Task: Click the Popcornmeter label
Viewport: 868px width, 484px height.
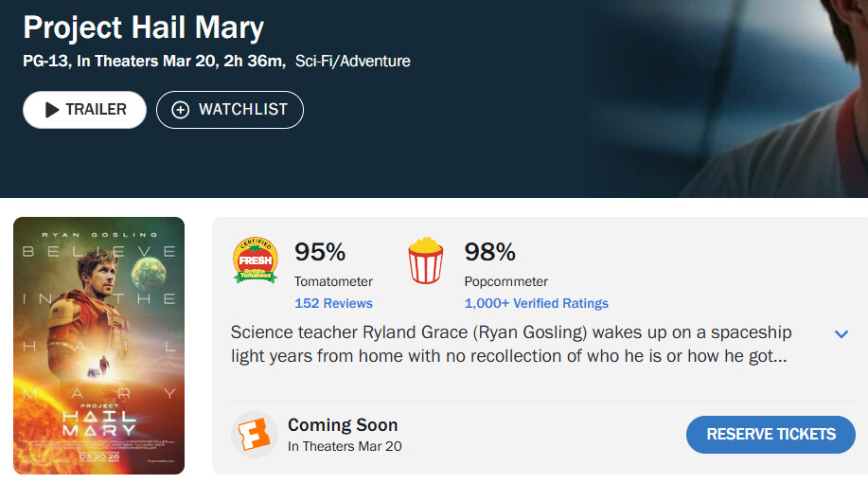Action: pyautogui.click(x=505, y=281)
